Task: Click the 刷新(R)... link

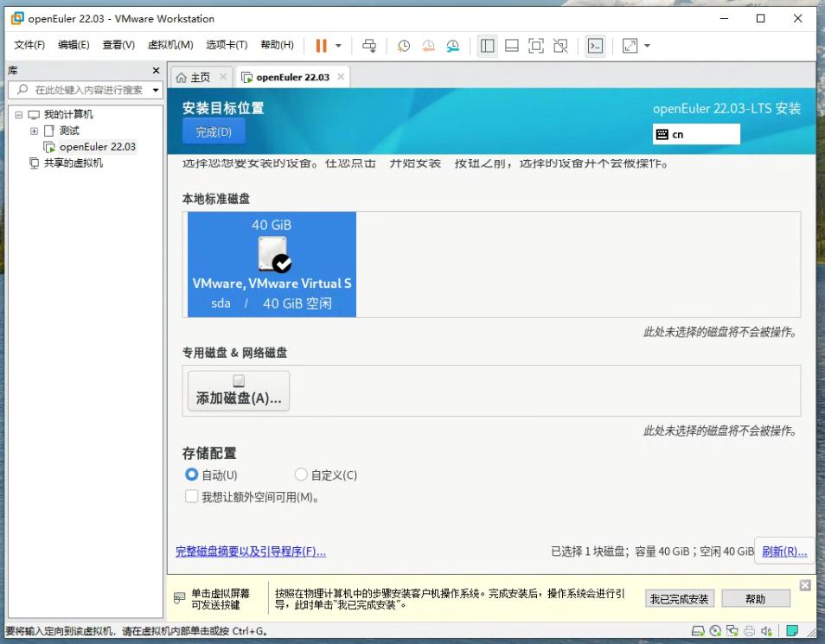Action: (784, 552)
